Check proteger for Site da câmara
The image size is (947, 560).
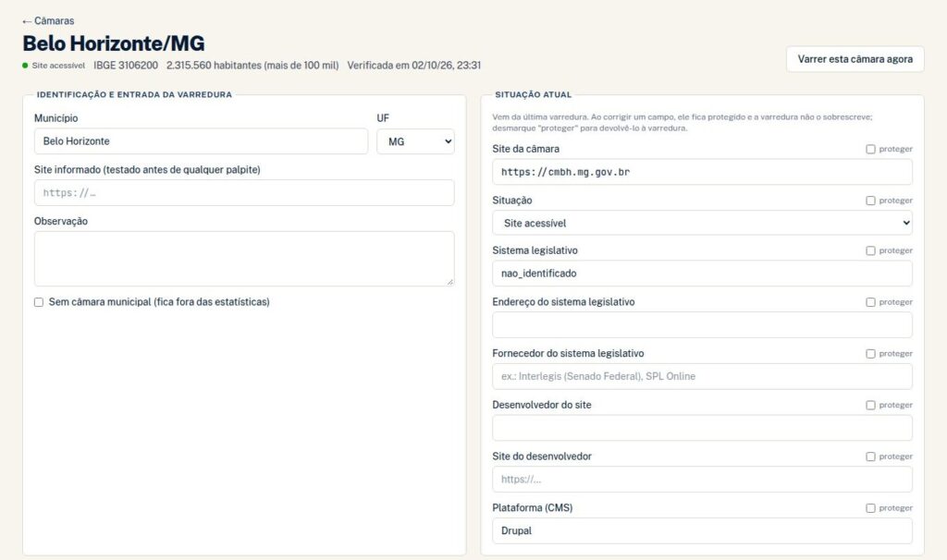pyautogui.click(x=870, y=149)
